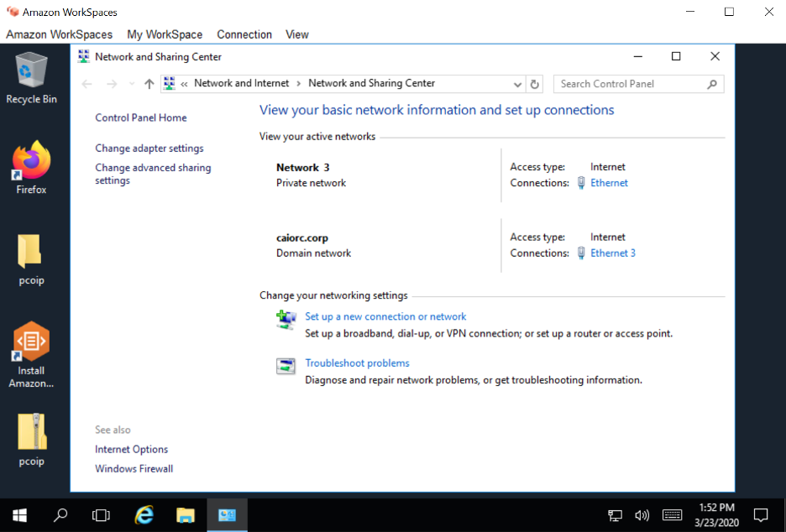Minimize the Network and Sharing Center window
The width and height of the screenshot is (786, 532).
637,56
